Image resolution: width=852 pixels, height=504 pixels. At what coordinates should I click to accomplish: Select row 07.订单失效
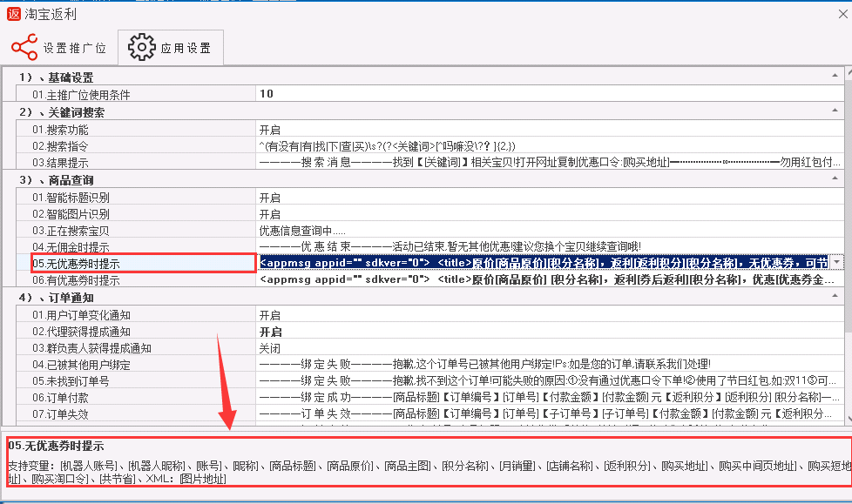tap(136, 413)
